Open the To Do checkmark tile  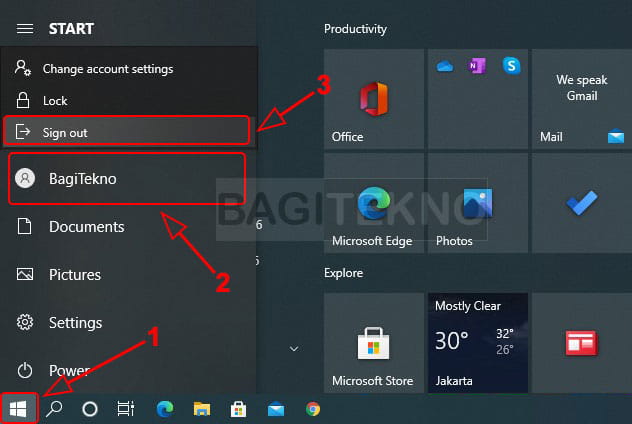pos(582,203)
